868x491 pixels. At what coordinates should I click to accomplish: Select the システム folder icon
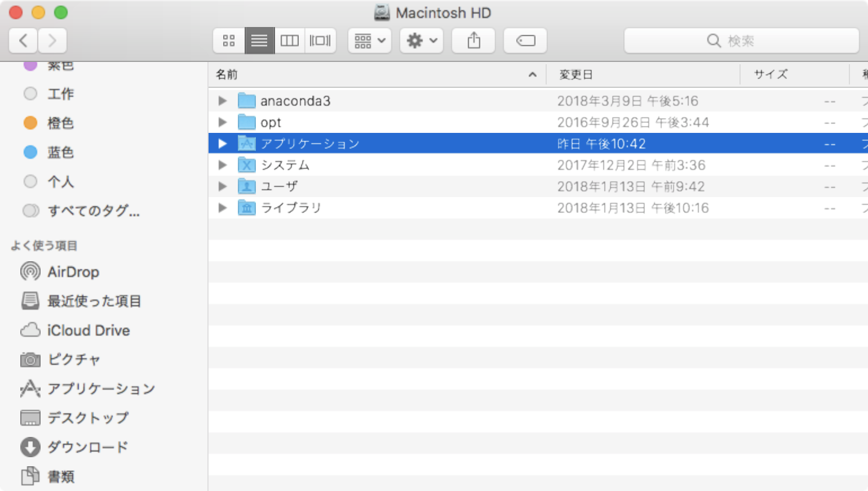[247, 165]
